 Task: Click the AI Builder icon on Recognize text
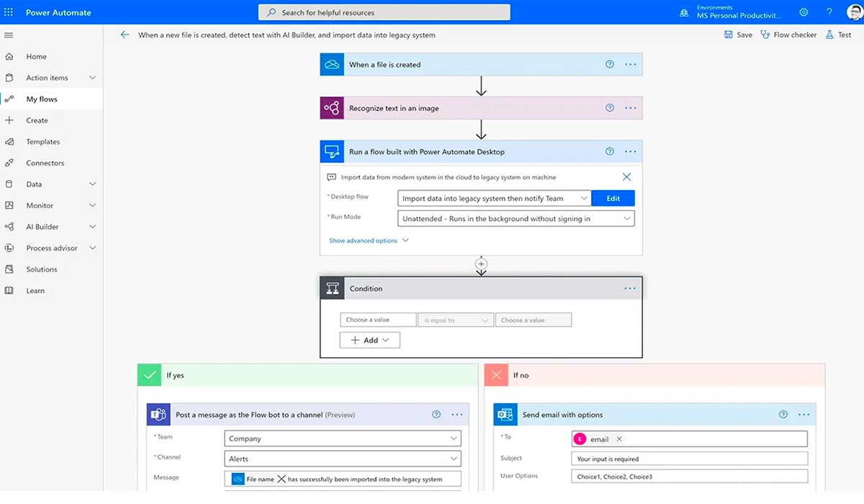[x=332, y=108]
